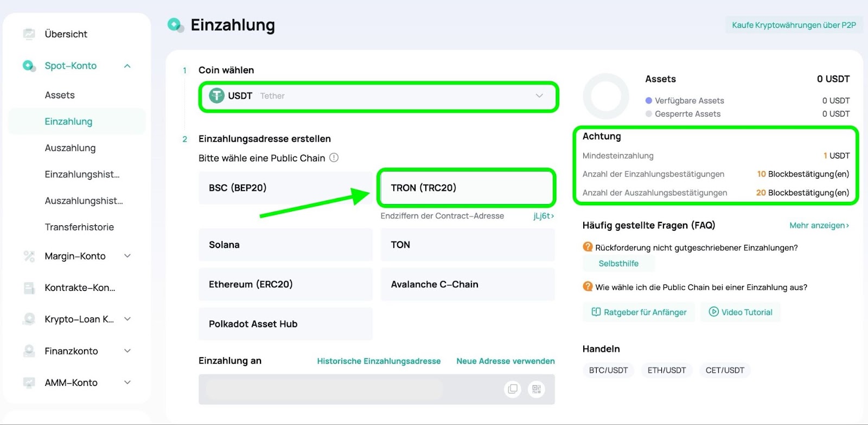
Task: Click the Finanzkonto sidebar icon
Action: point(29,351)
